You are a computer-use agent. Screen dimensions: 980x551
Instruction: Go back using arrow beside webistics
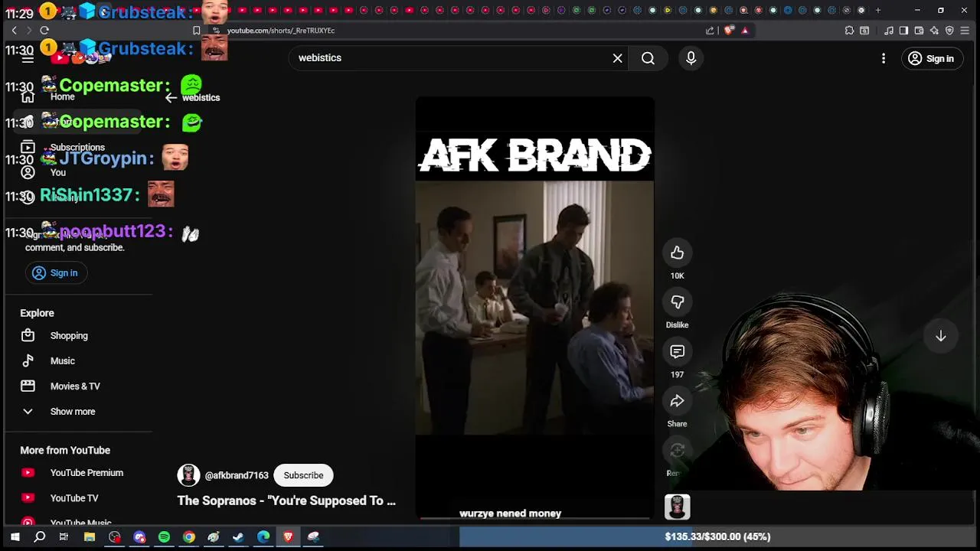171,97
